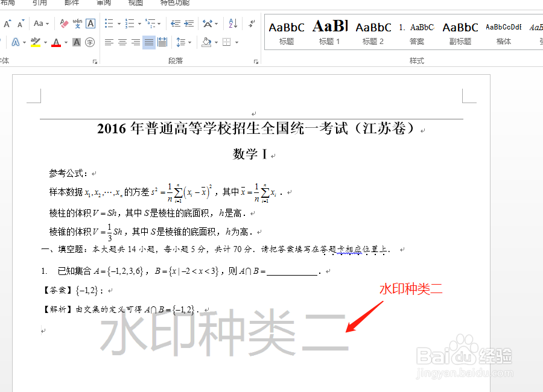
Task: Switch to the 审阅 ribbon tab
Action: tap(103, 4)
